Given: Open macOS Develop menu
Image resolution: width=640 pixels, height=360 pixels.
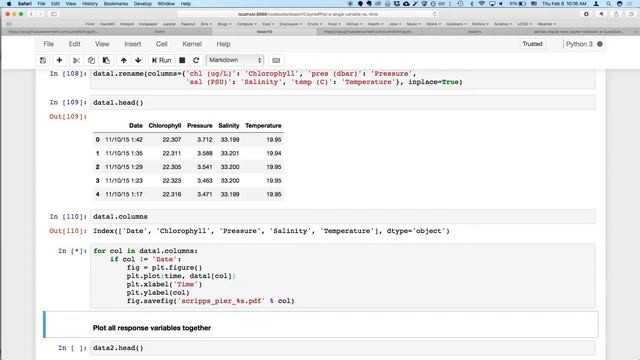Looking at the screenshot, I should click(142, 4).
